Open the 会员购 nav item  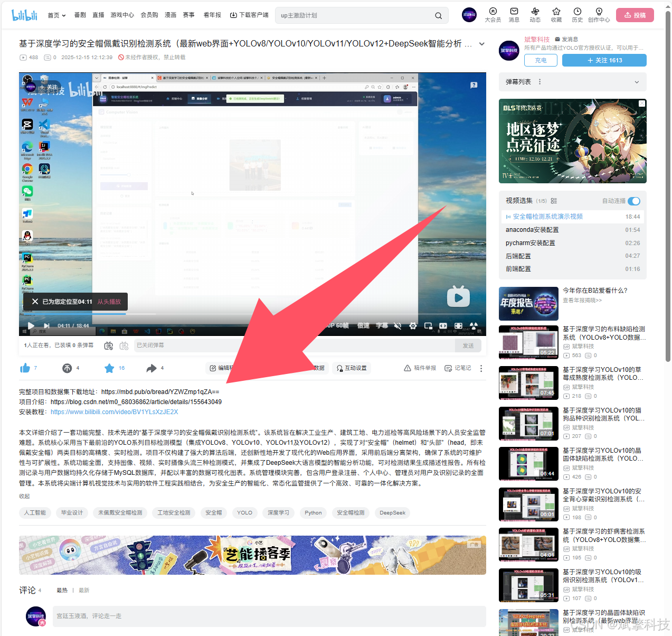coord(149,15)
